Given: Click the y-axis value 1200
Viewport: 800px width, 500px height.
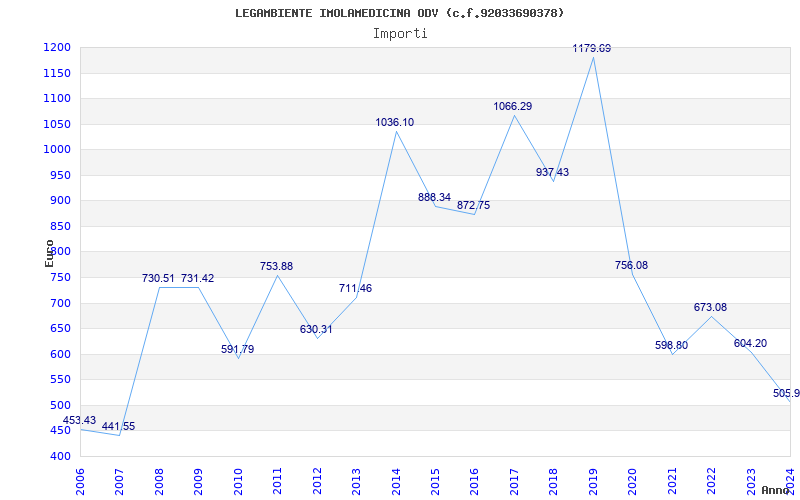Looking at the screenshot, I should (57, 48).
